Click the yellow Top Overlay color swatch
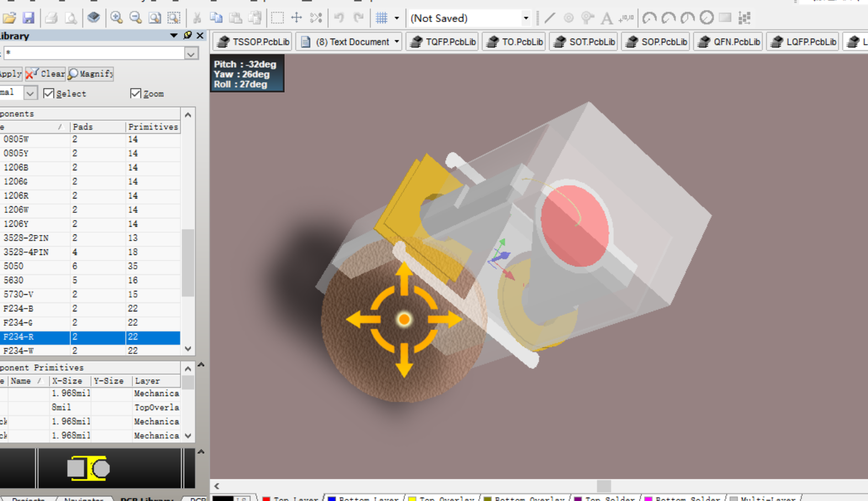This screenshot has height=501, width=868. (x=412, y=499)
